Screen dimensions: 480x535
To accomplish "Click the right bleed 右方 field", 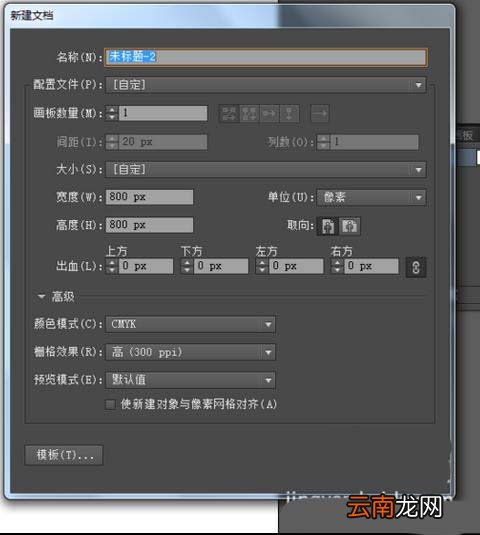I will point(372,266).
